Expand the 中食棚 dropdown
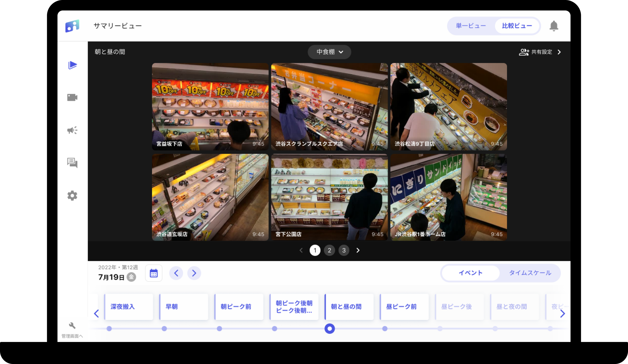Screen dimensions: 628x364 click(329, 52)
